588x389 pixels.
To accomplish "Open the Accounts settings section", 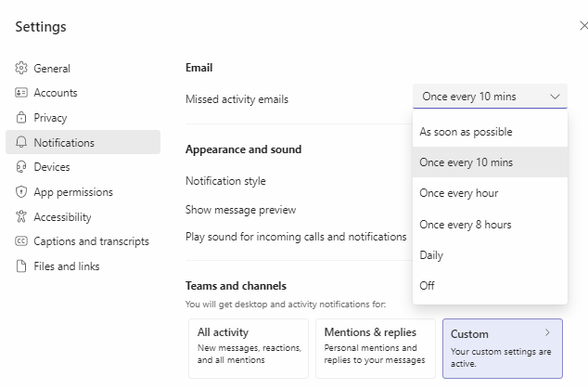I will (x=83, y=93).
